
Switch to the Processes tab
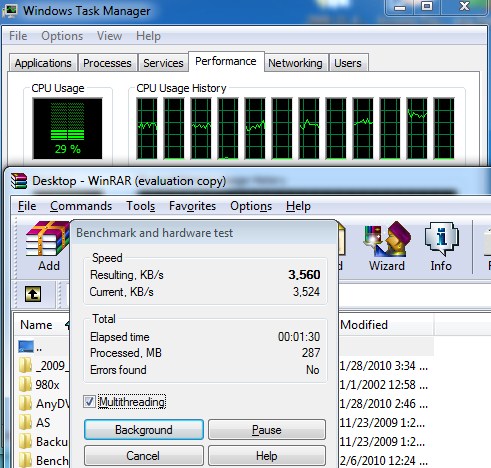pyautogui.click(x=107, y=63)
